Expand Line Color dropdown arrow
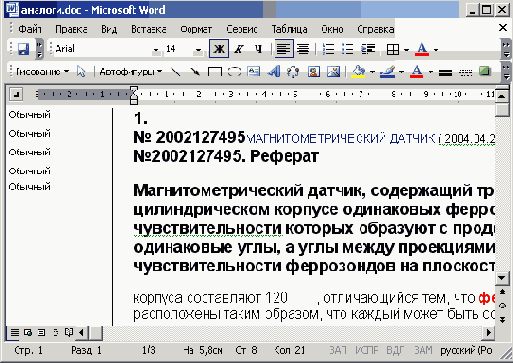The height and width of the screenshot is (363, 513). [x=401, y=72]
